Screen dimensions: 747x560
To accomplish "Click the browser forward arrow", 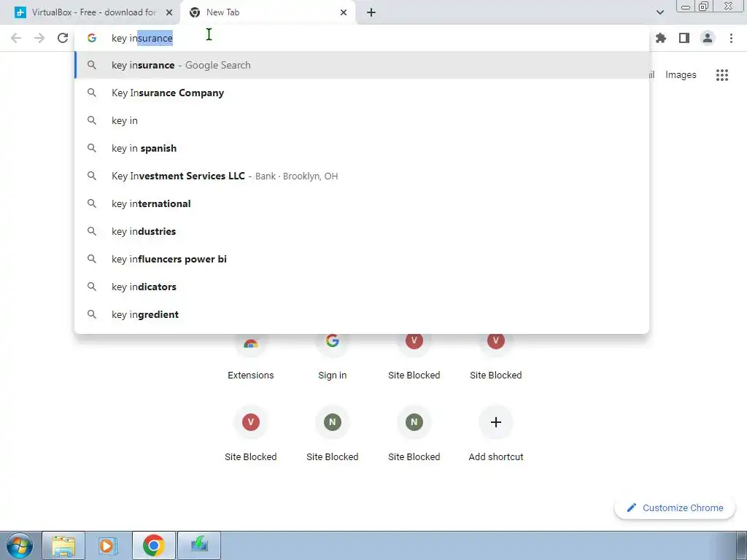I will pos(39,38).
